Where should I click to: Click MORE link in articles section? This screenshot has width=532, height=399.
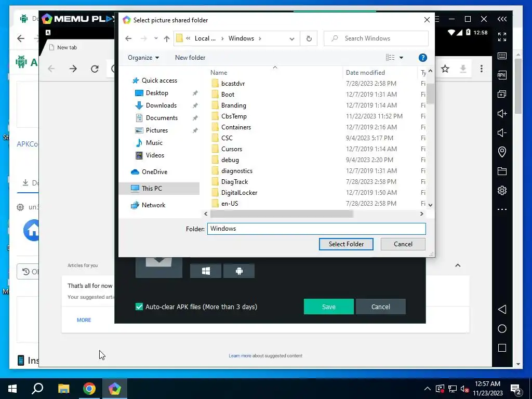pos(84,320)
